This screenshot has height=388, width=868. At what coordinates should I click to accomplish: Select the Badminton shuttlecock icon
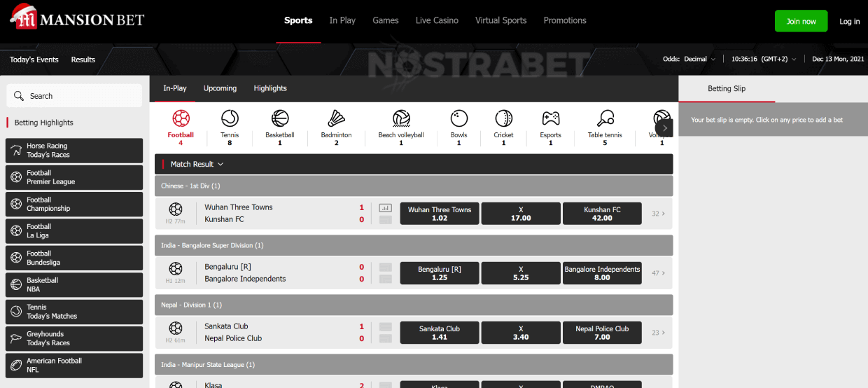[337, 118]
